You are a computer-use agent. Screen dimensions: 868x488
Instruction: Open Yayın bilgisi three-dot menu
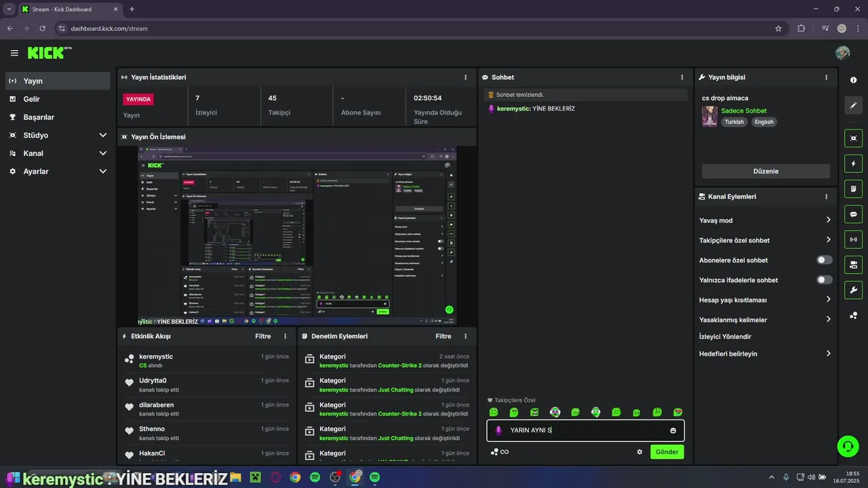[x=826, y=77]
